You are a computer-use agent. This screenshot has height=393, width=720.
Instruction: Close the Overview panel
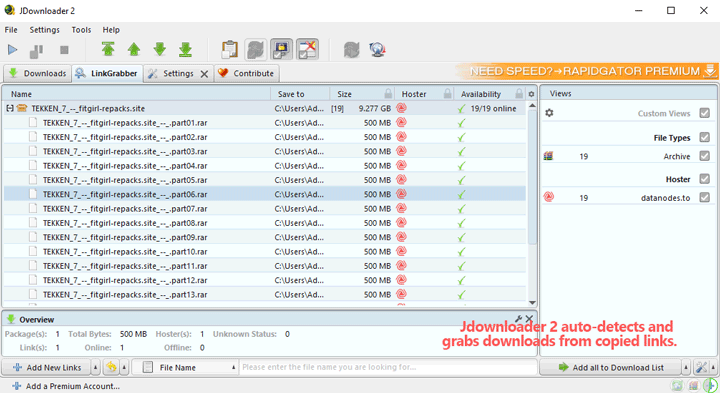(529, 319)
